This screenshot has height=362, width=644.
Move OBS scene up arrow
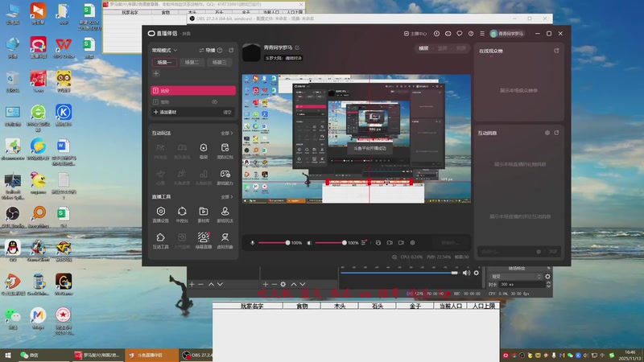click(211, 284)
